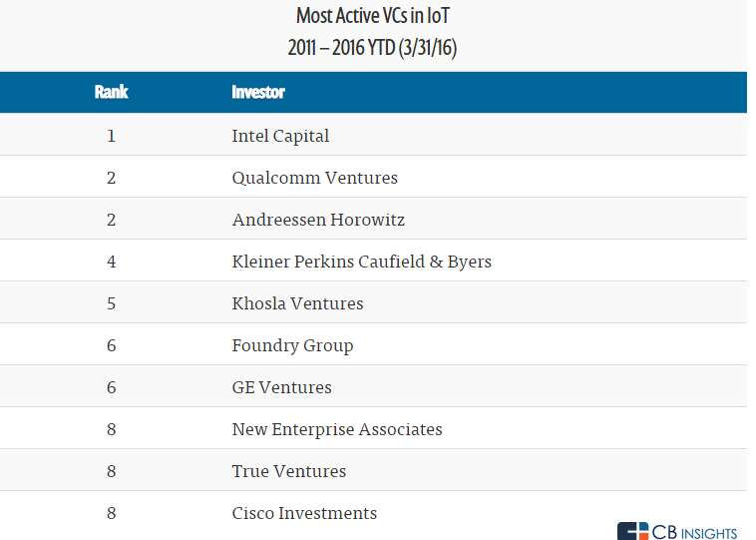The width and height of the screenshot is (756, 540).
Task: Select Qualcomm Ventures investor name
Action: pyautogui.click(x=314, y=178)
